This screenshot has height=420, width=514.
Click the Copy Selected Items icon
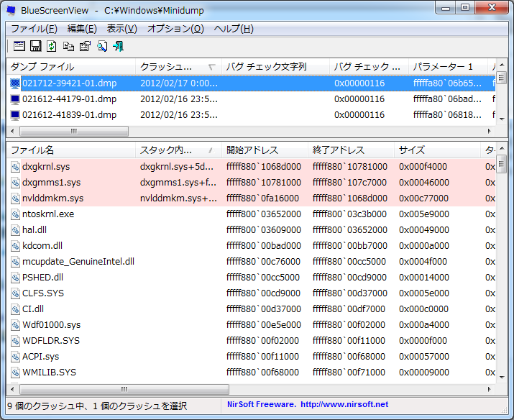coord(68,46)
